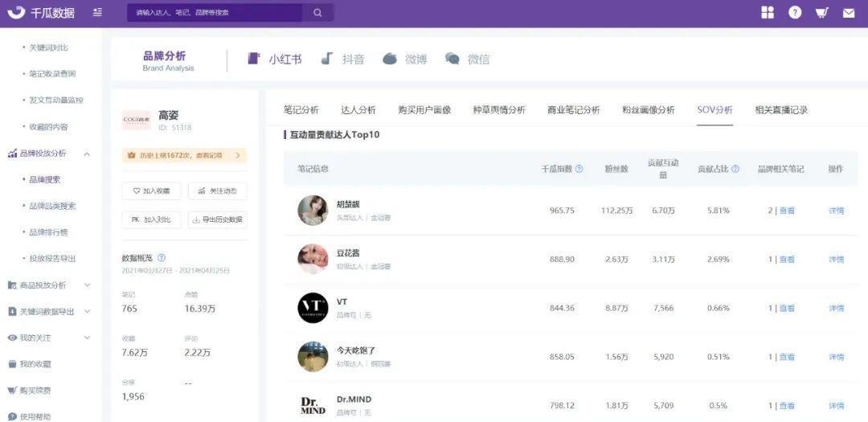Open 详情 link for 胡楚靓
Viewport: 868px width, 422px height.
836,211
